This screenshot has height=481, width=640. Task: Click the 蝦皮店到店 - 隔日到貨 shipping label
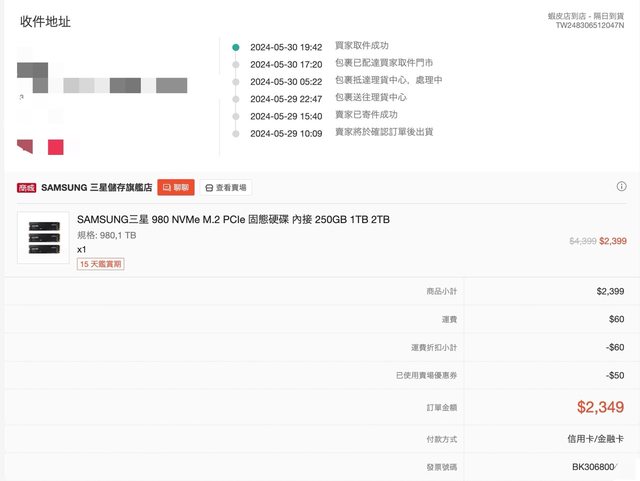point(589,16)
